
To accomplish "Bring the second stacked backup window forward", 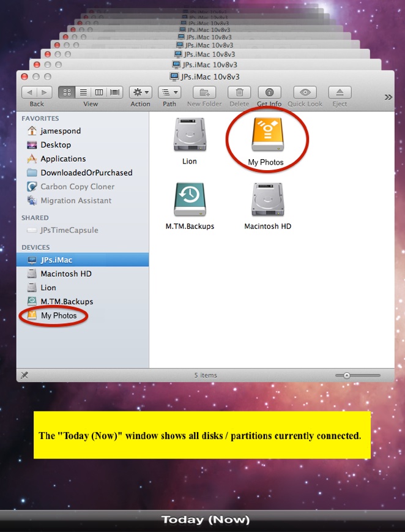I will click(205, 64).
